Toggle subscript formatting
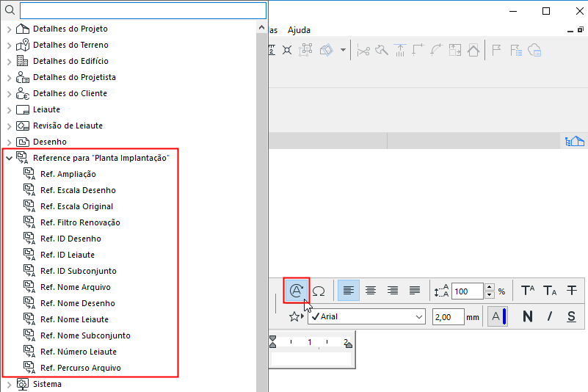The width and height of the screenshot is (588, 392). (550, 291)
